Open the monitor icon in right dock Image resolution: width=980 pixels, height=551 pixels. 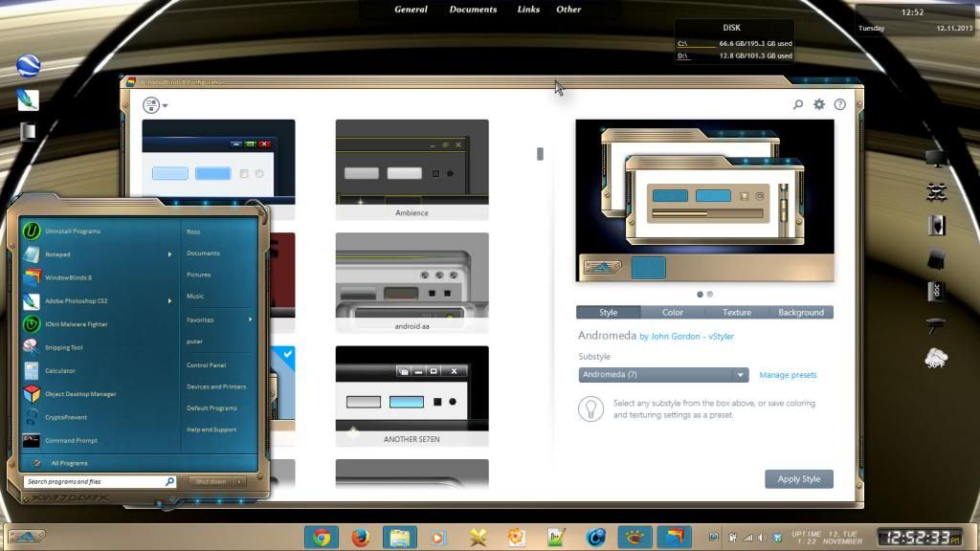coord(936,159)
